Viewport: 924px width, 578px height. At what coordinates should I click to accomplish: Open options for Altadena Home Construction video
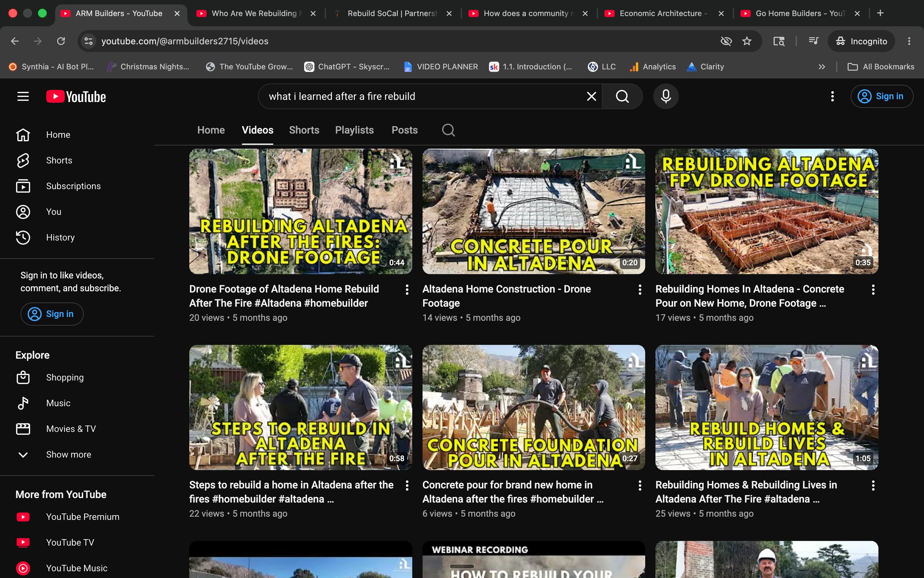(x=640, y=289)
